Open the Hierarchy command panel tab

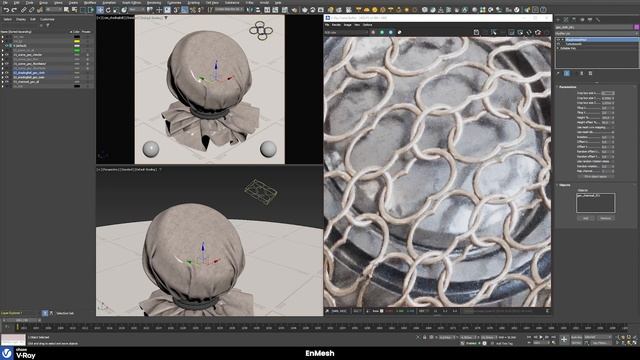point(574,19)
